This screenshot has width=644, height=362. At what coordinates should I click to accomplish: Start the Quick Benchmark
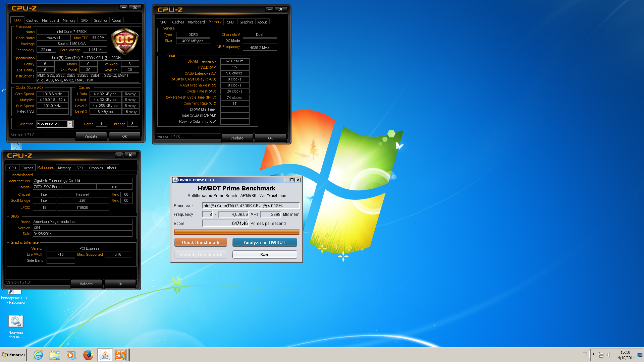coord(201,242)
